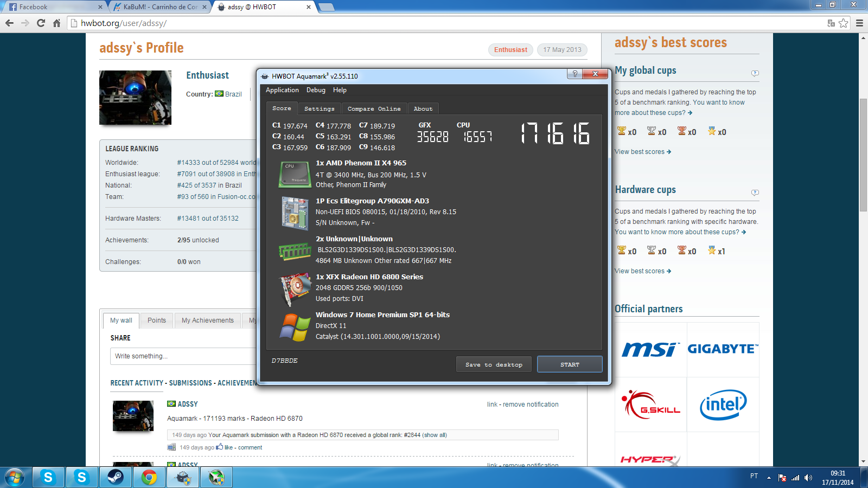Click View best scores under hardware cups
868x488 pixels.
tap(643, 271)
